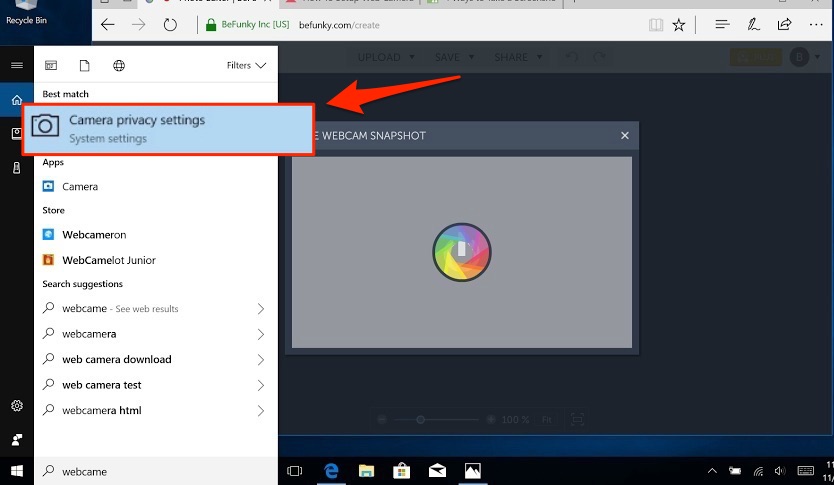The width and height of the screenshot is (834, 485).
Task: Open touch keyboard tray icon
Action: (x=806, y=471)
